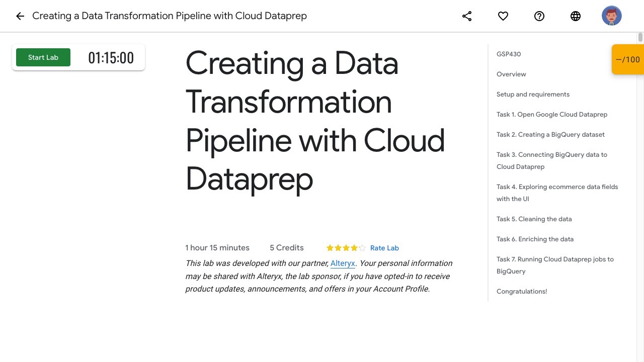Image resolution: width=644 pixels, height=362 pixels.
Task: Click the yellow score badge
Action: point(628,59)
